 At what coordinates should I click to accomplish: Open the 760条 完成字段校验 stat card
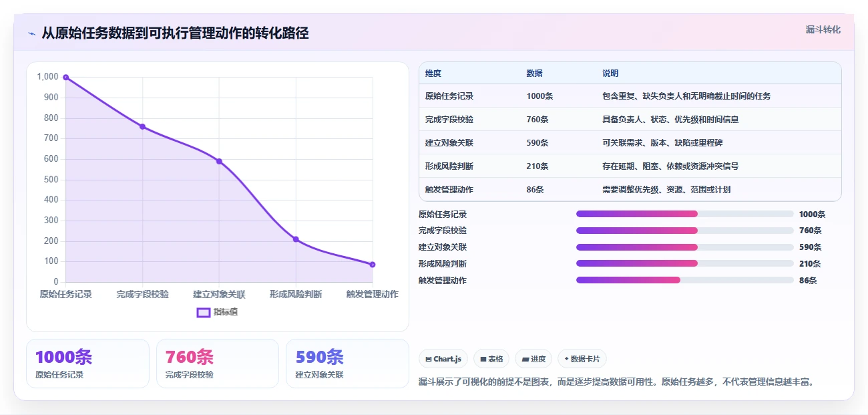tap(217, 364)
